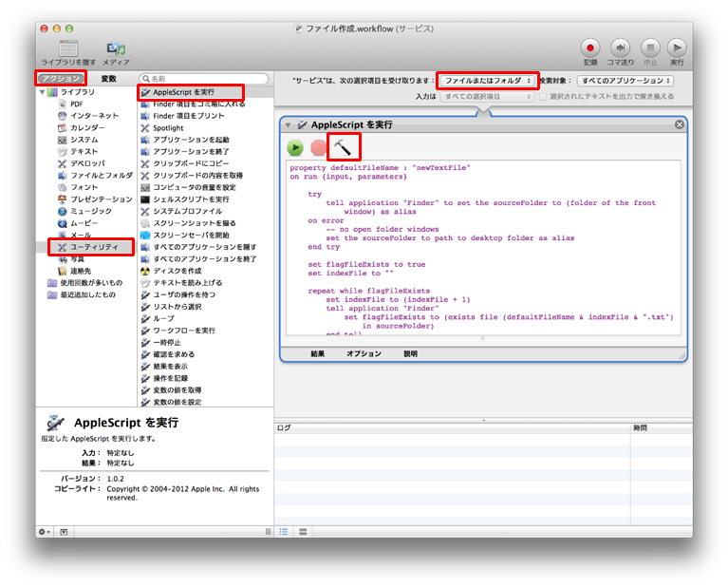Viewport: 728px width, 587px height.
Task: Show the variables list view icon
Action: click(x=303, y=532)
